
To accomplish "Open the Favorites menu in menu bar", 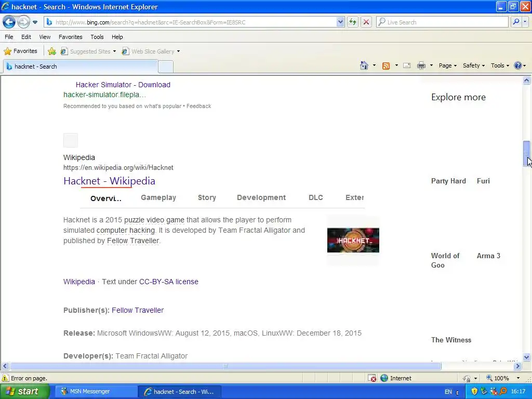I will coord(71,37).
